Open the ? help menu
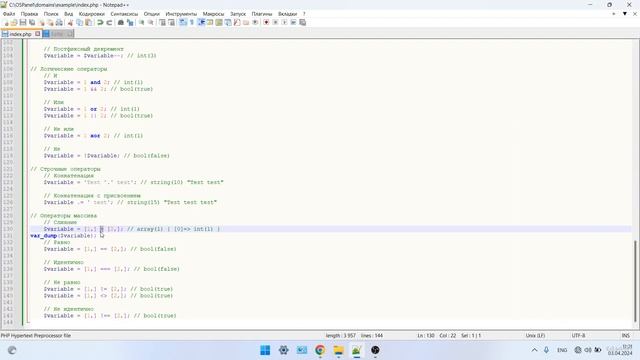640x360 pixels. click(304, 14)
